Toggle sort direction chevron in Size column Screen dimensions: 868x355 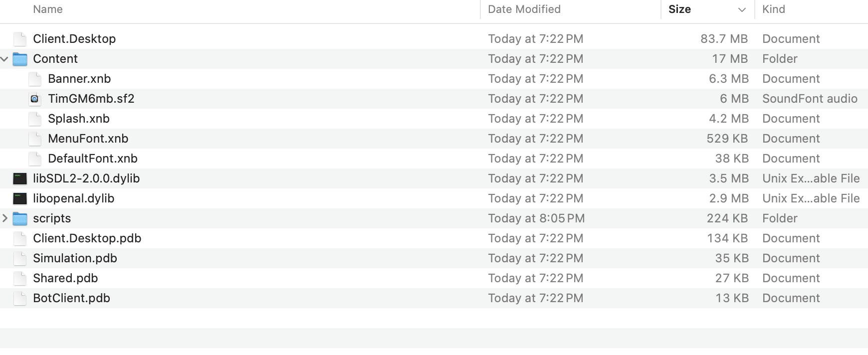coord(742,9)
